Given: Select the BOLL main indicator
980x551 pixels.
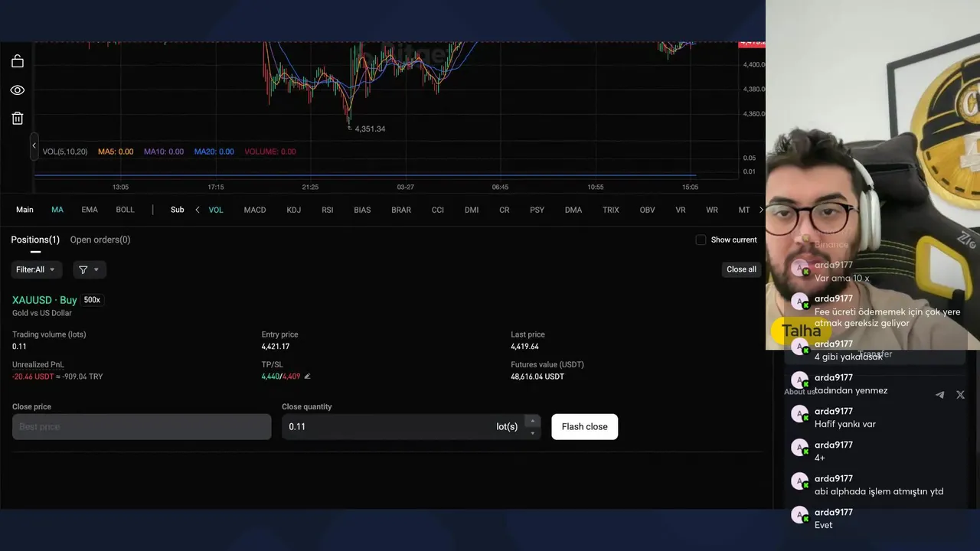Looking at the screenshot, I should 125,210.
